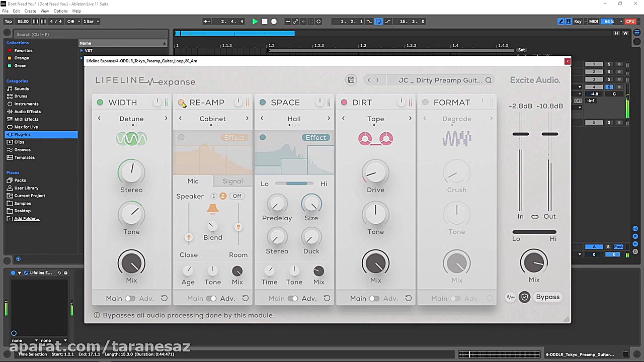
Task: Switch to the Mic tab in RE-AMP
Action: tap(193, 181)
